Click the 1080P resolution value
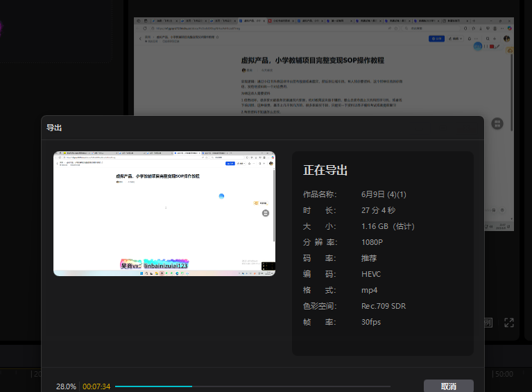This screenshot has width=532, height=392. click(372, 242)
